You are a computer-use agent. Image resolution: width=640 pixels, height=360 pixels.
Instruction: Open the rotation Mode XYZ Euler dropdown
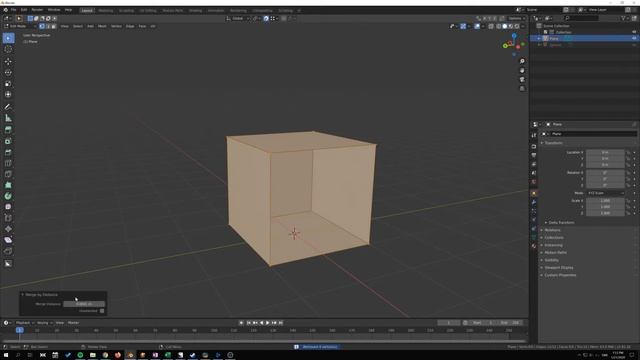pos(605,193)
